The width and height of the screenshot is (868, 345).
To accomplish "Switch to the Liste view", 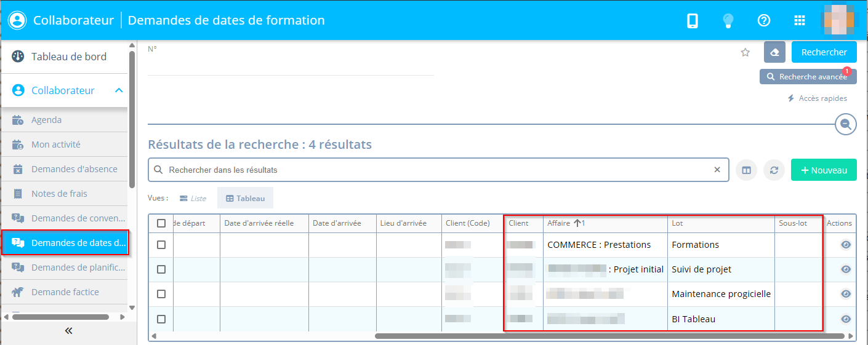I will click(192, 199).
